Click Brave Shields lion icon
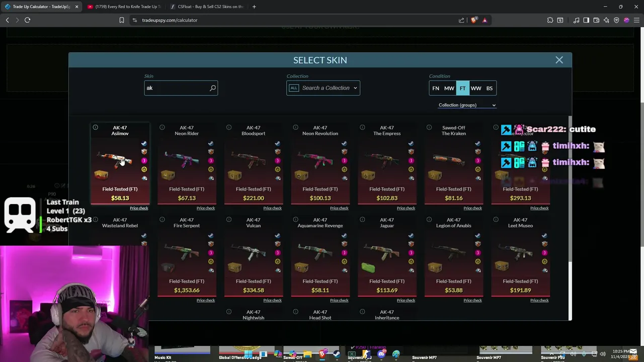Image resolution: width=644 pixels, height=362 pixels. click(473, 20)
